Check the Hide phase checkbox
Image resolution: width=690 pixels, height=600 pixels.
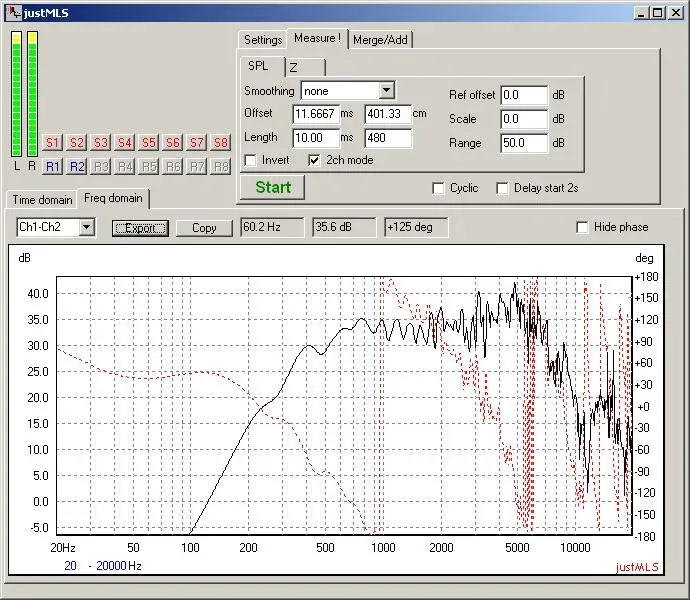[x=582, y=227]
